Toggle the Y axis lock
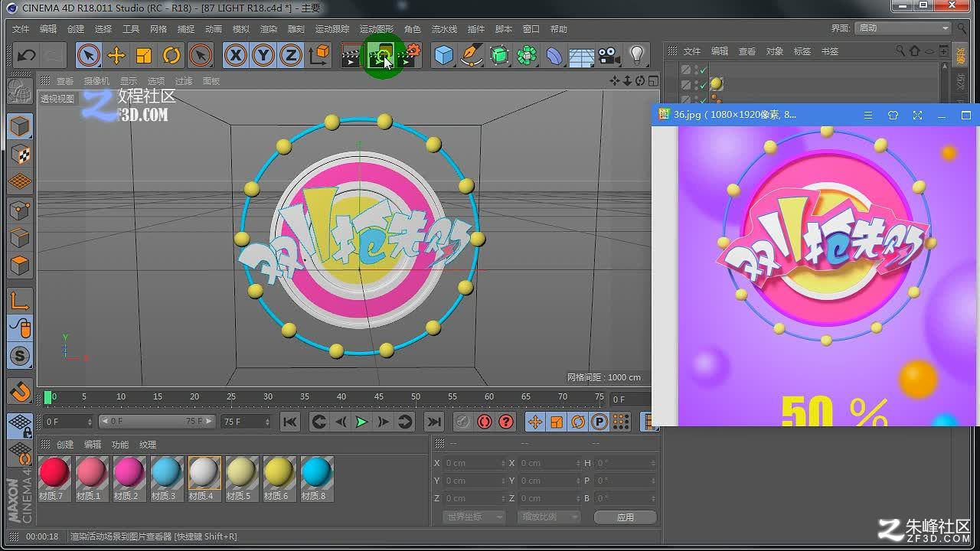This screenshot has width=980, height=551. point(263,55)
